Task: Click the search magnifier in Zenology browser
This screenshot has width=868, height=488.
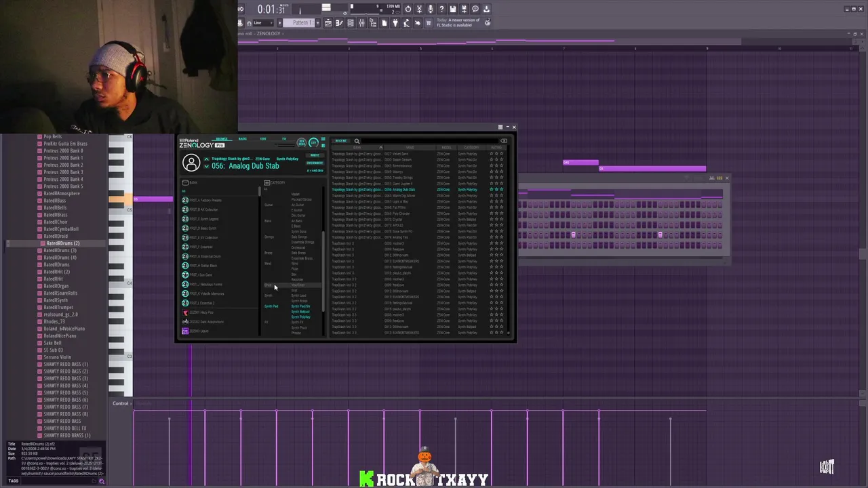Action: click(357, 141)
